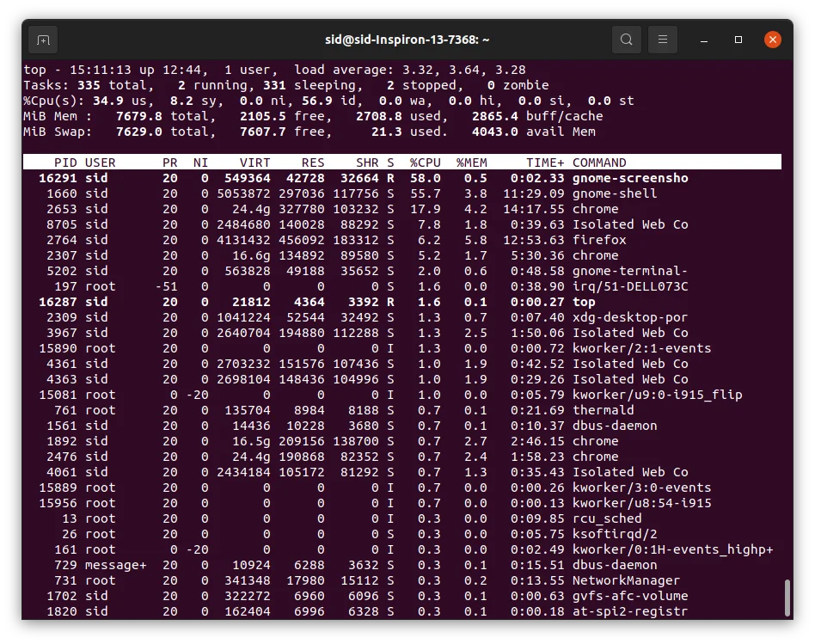The width and height of the screenshot is (815, 644).
Task: Select the gnome-screensho process row
Action: 401,178
